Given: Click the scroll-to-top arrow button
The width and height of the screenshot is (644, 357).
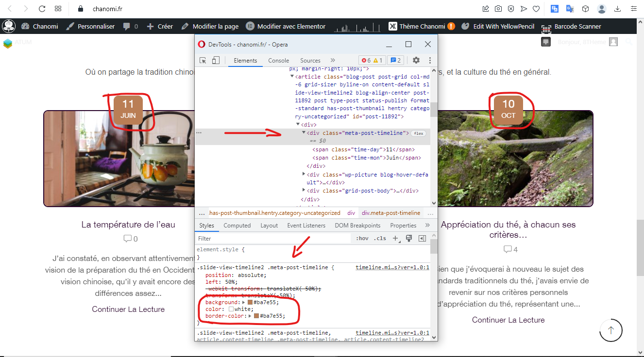Looking at the screenshot, I should pyautogui.click(x=611, y=330).
